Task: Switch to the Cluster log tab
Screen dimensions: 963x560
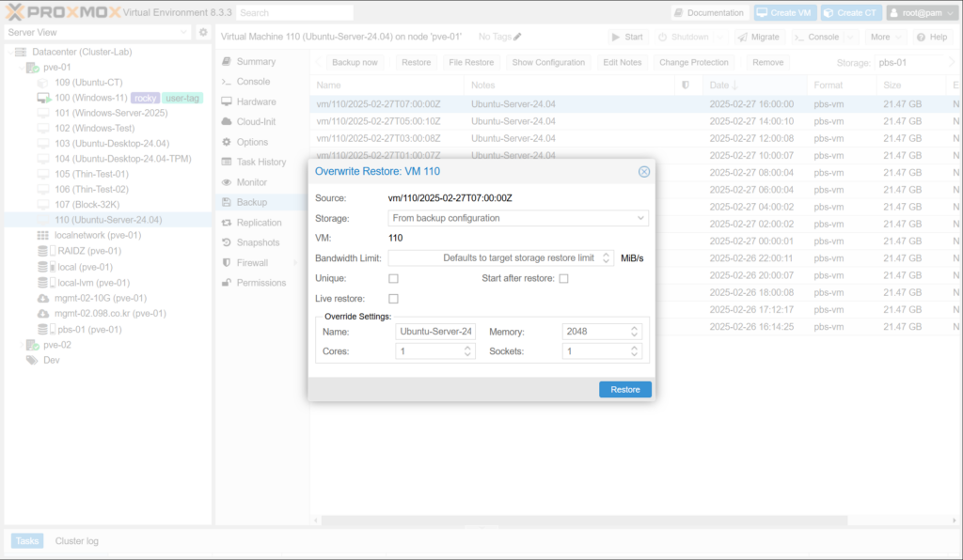Action: tap(76, 541)
